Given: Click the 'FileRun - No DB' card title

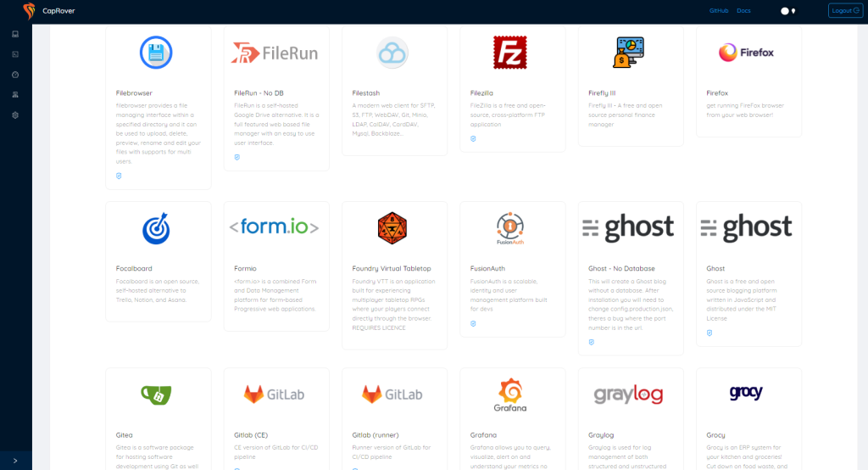Looking at the screenshot, I should 259,93.
